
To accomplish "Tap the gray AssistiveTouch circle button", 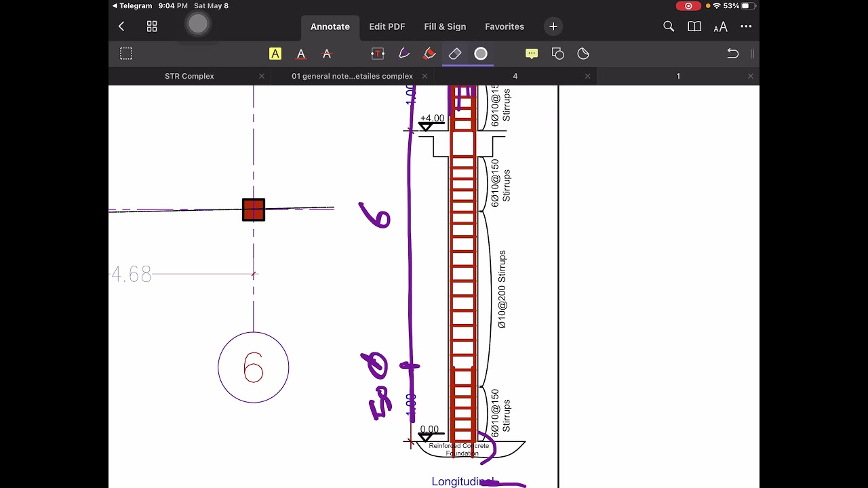I will point(198,24).
